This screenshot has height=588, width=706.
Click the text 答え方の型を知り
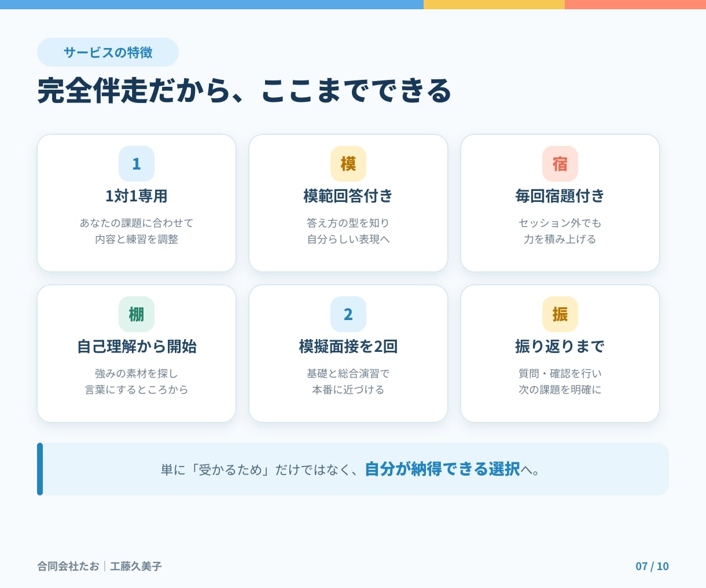[x=348, y=223]
